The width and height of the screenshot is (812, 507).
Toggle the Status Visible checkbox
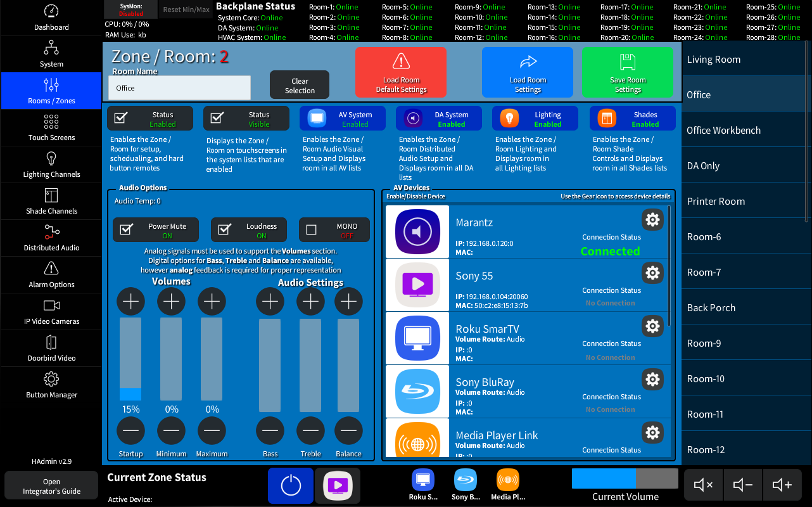click(246, 119)
